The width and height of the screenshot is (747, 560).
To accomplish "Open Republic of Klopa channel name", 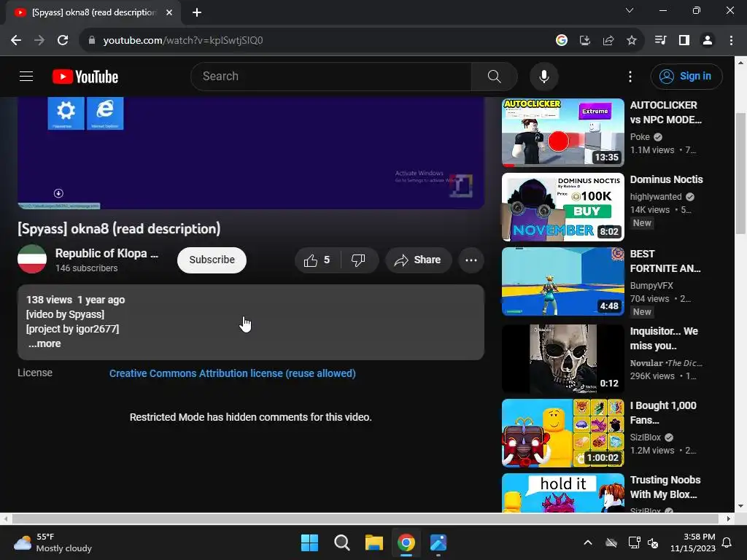I will pyautogui.click(x=107, y=253).
